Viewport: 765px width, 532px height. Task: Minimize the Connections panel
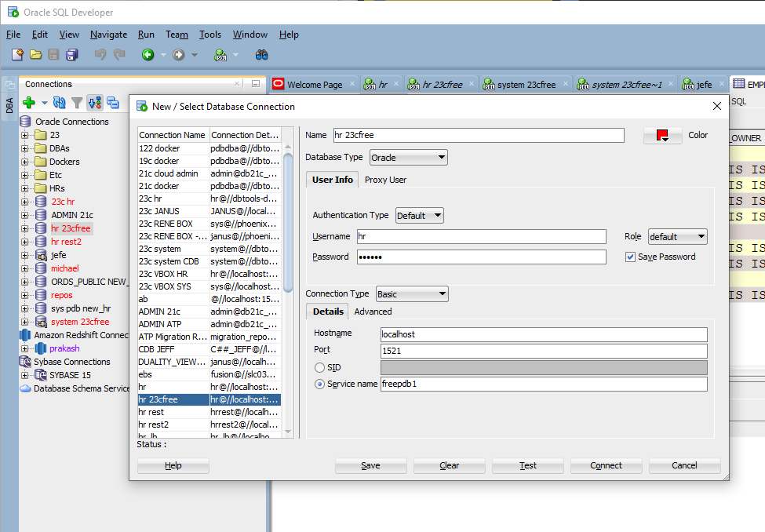click(256, 84)
